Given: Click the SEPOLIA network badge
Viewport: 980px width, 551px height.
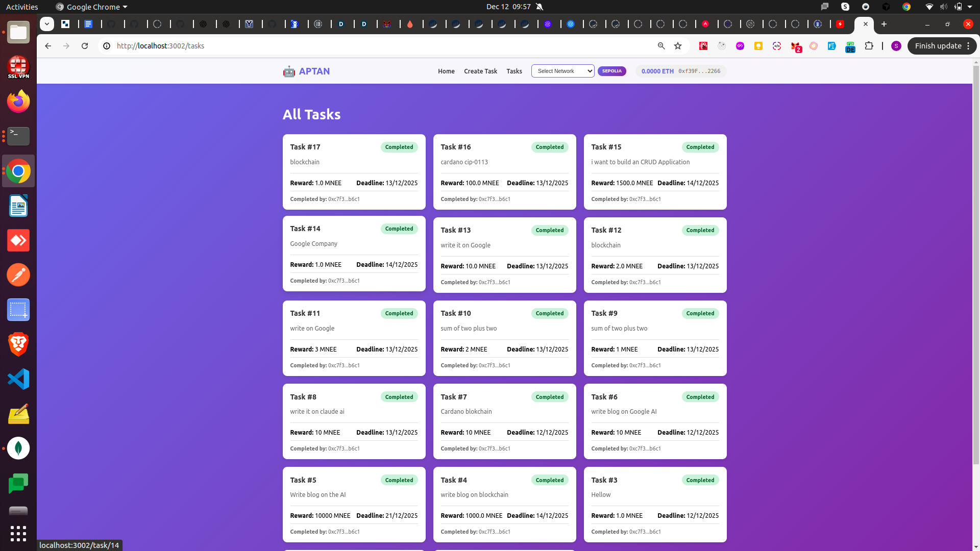Looking at the screenshot, I should (611, 71).
